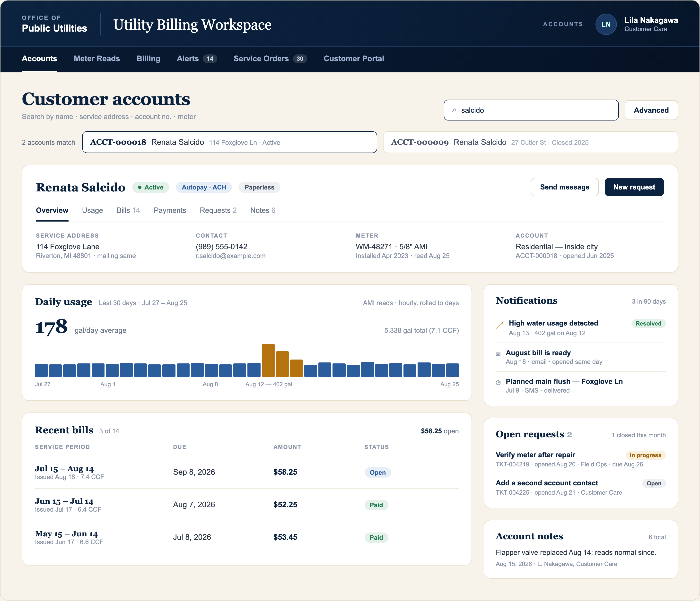Open Add a second account contact request

click(580, 488)
